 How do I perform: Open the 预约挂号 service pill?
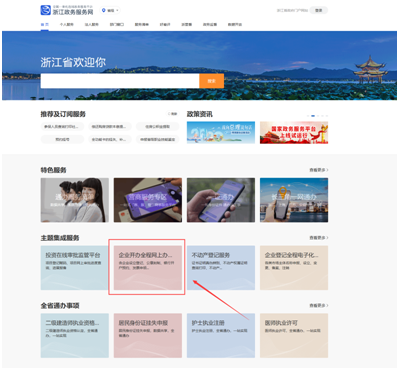coord(62,139)
